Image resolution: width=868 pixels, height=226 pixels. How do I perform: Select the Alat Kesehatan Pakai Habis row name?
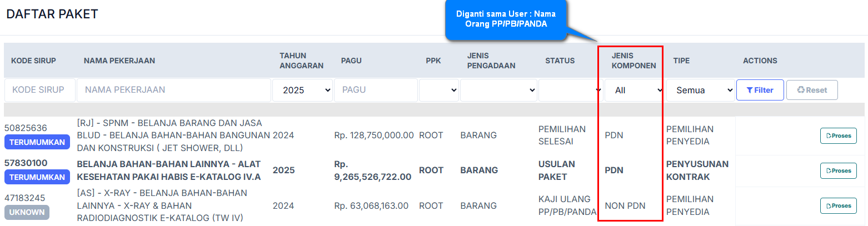[x=168, y=170]
